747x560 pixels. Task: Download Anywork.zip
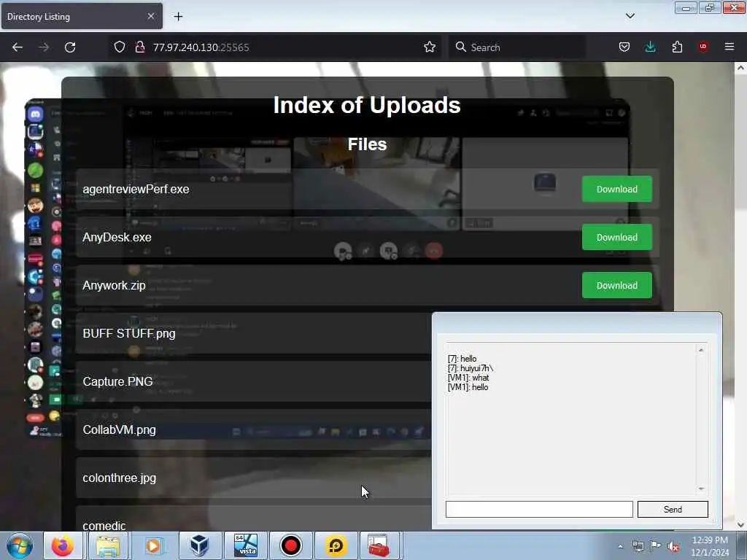[x=616, y=285]
